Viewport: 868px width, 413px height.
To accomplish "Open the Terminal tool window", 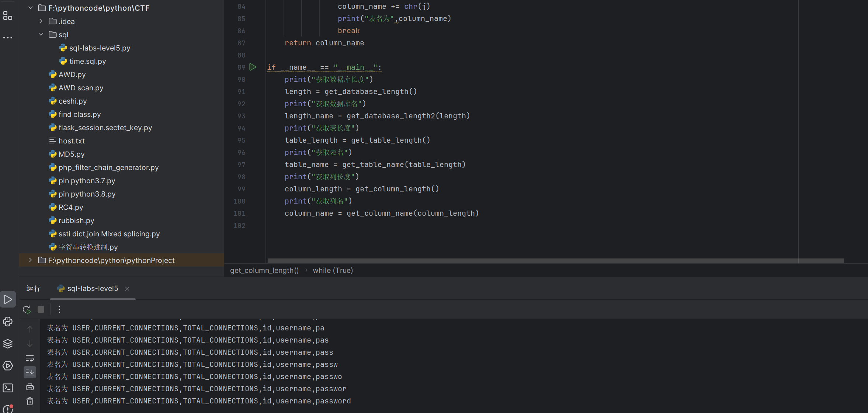I will pos(8,388).
